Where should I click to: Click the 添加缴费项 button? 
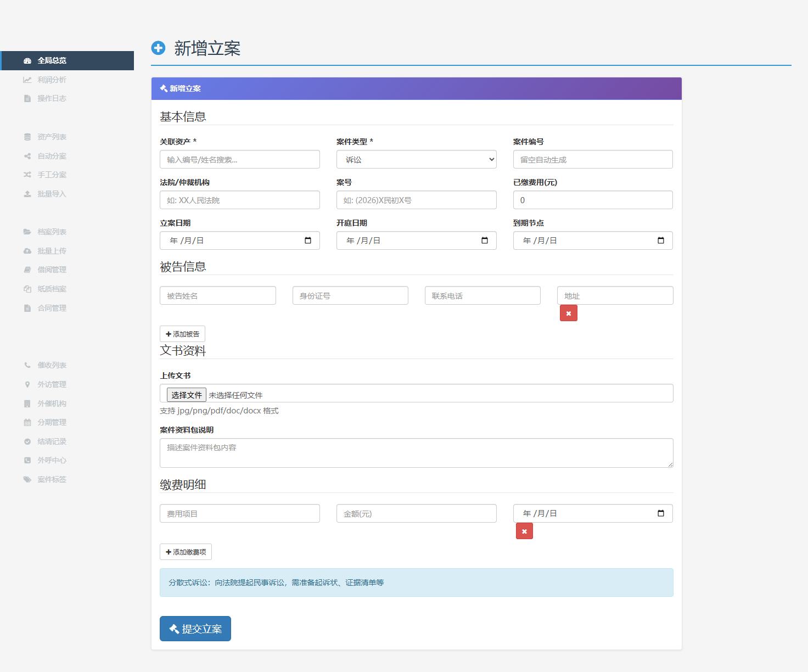[x=186, y=552]
